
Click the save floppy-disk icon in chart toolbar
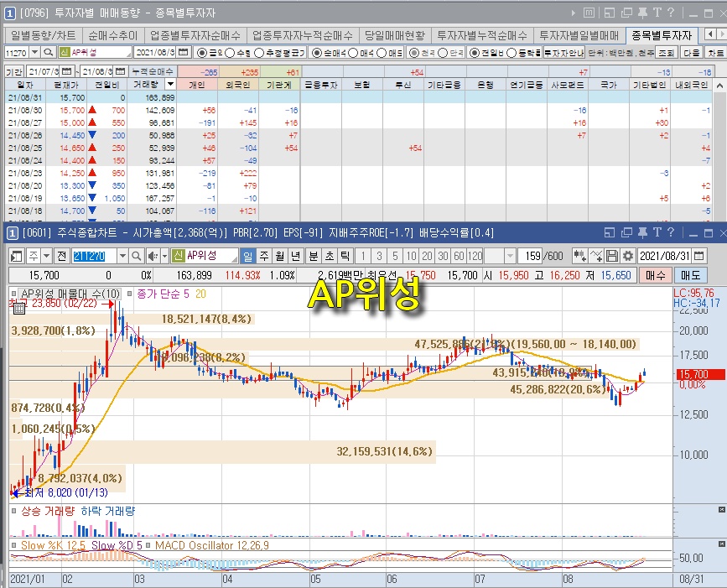click(612, 256)
